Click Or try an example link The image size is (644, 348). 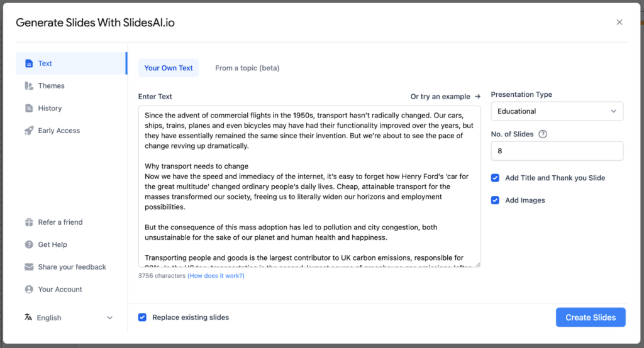click(445, 97)
